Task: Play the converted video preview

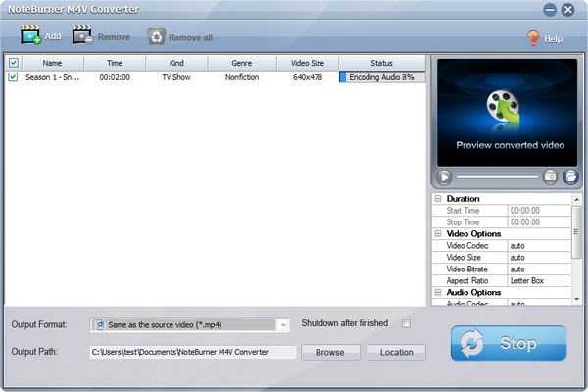Action: (x=444, y=177)
